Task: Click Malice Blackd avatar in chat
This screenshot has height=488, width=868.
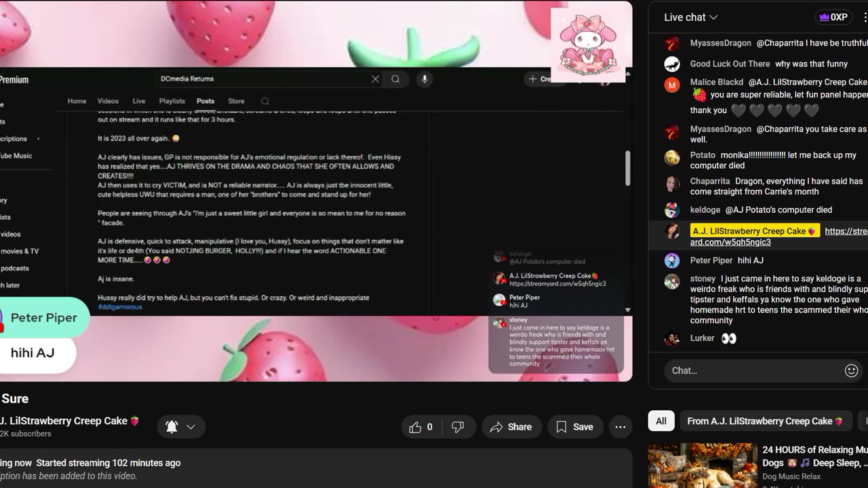Action: pyautogui.click(x=672, y=85)
